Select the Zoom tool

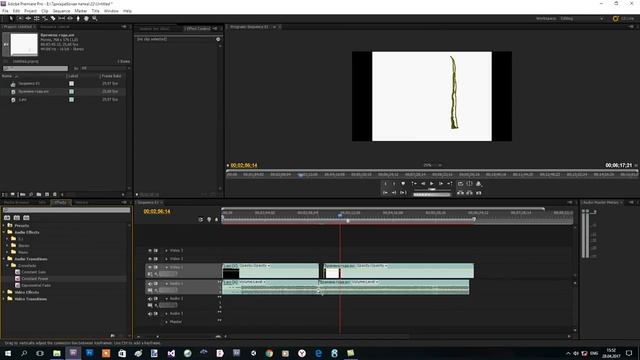[x=95, y=18]
